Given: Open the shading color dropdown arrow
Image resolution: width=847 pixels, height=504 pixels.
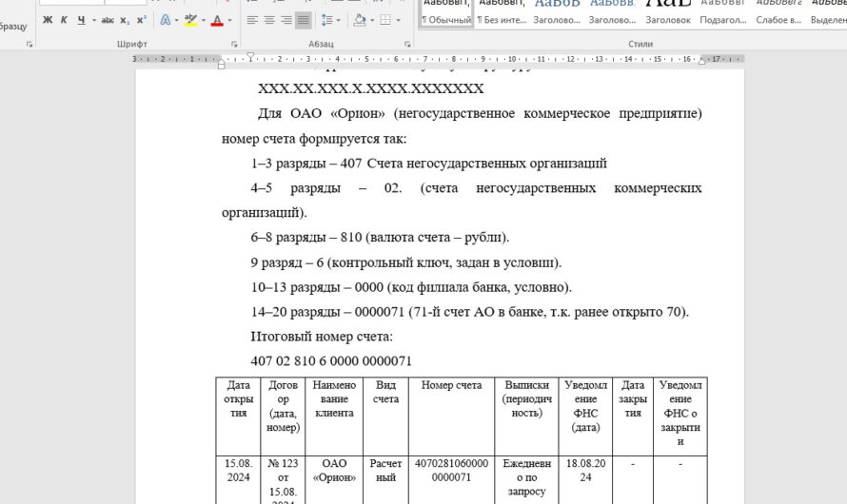Looking at the screenshot, I should (372, 21).
